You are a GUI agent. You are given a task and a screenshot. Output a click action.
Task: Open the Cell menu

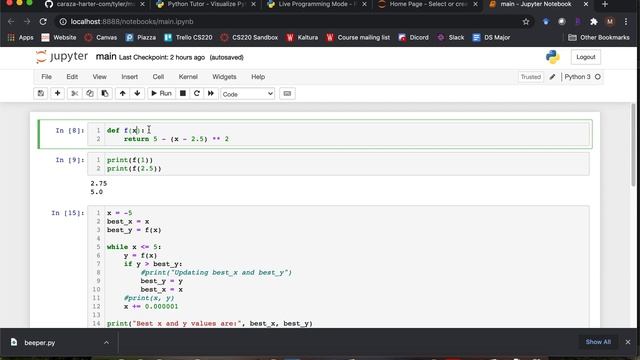158,77
